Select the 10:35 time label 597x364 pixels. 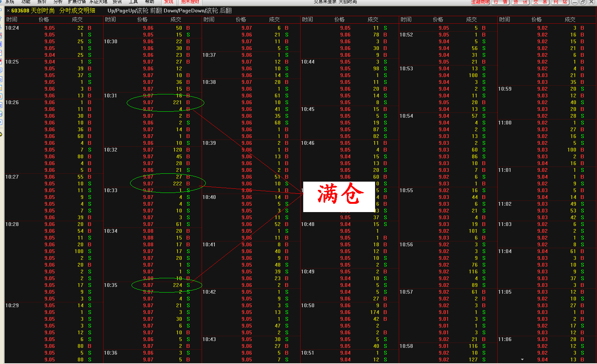[111, 285]
